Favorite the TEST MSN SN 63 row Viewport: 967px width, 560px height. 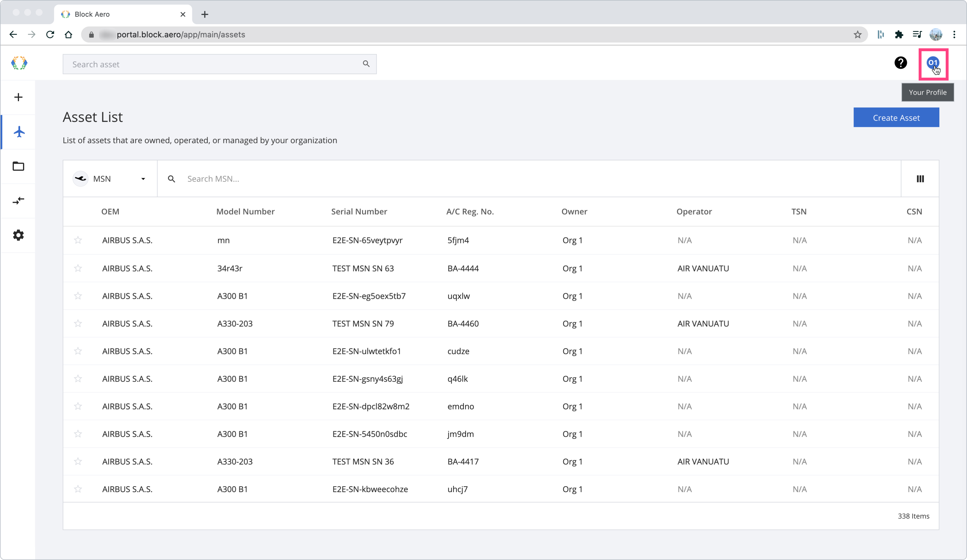pos(78,268)
